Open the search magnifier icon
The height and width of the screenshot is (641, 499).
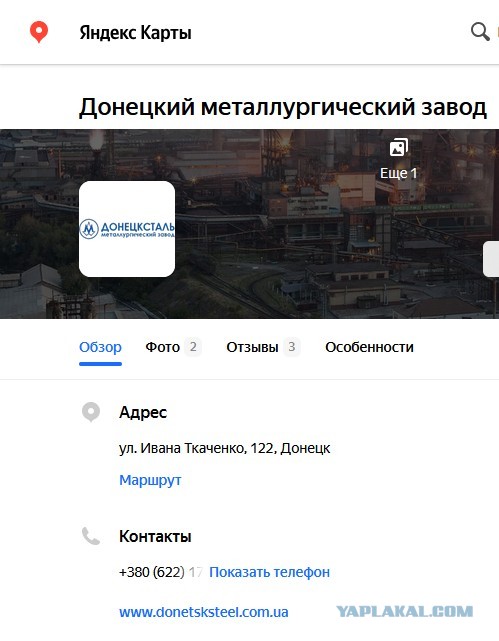tap(480, 31)
